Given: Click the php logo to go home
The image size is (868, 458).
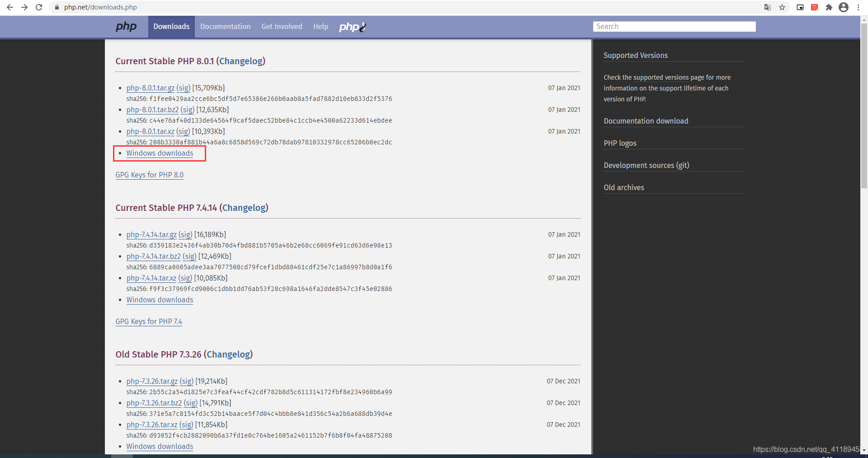Looking at the screenshot, I should pos(126,27).
